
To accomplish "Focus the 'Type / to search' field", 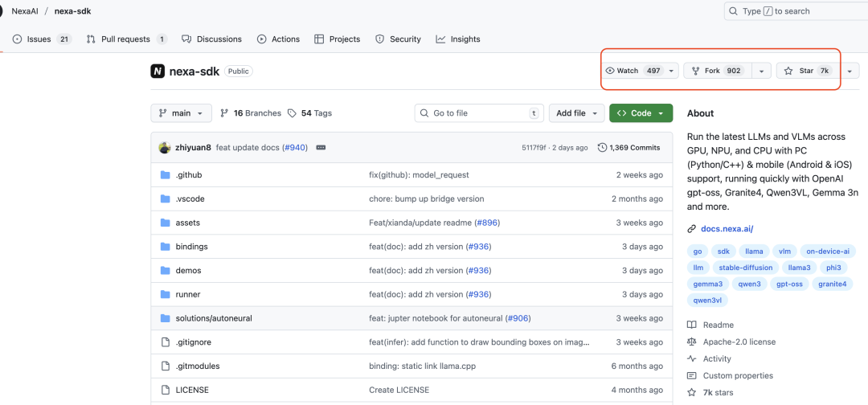I will click(x=796, y=11).
